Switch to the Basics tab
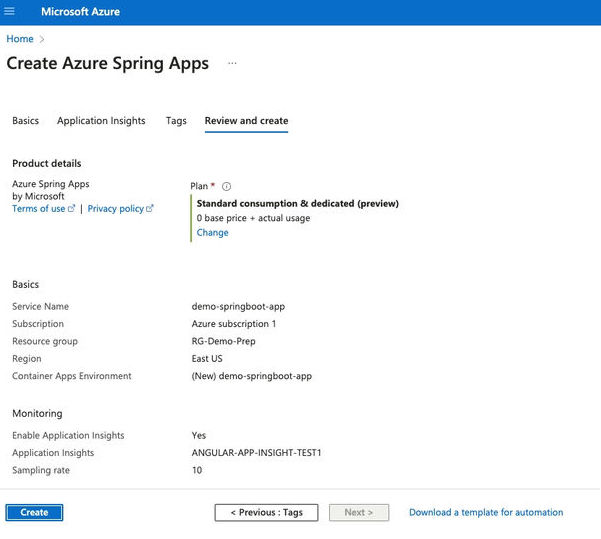Image resolution: width=601 pixels, height=539 pixels. (26, 121)
